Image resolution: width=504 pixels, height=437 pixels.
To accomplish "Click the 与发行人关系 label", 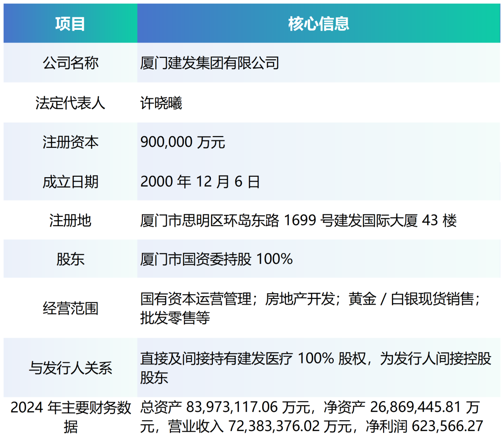I will (x=70, y=368).
